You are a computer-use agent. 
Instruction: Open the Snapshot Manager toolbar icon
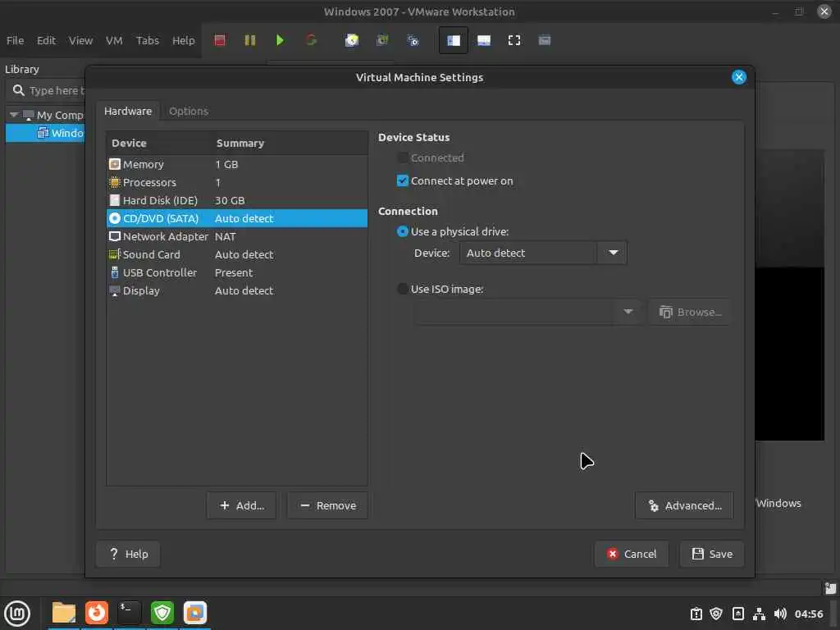pyautogui.click(x=413, y=40)
